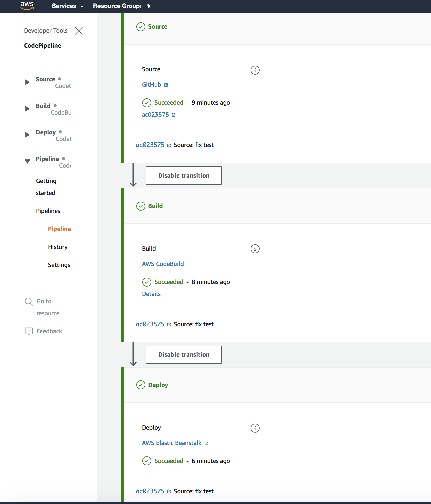Open ac023575 revision link below Deploy card
Image resolution: width=431 pixels, height=504 pixels.
(150, 491)
